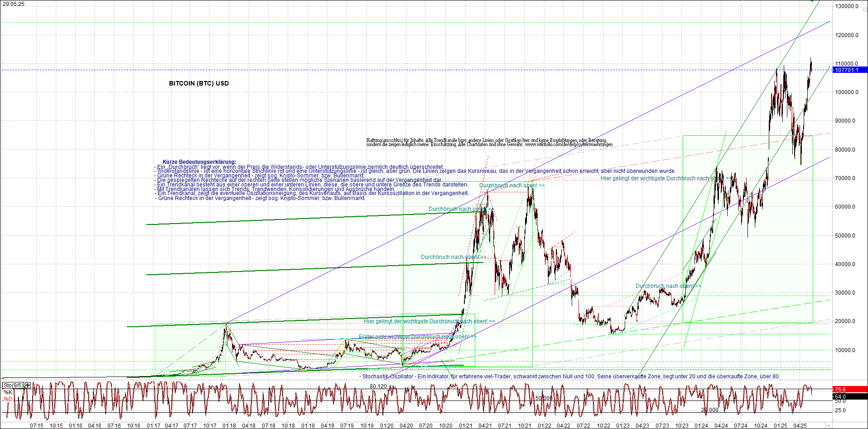Image resolution: width=868 pixels, height=429 pixels.
Task: Click the 90000.0 price axis label
Action: (x=845, y=121)
